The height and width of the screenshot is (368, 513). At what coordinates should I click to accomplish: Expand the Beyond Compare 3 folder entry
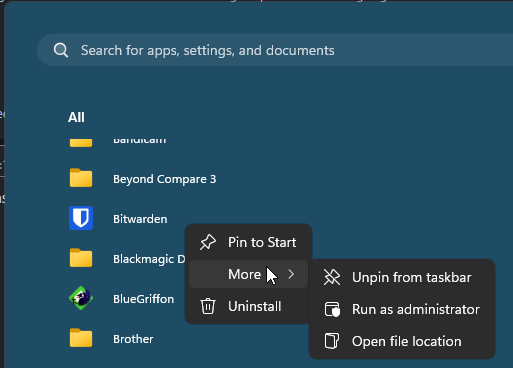click(x=165, y=179)
